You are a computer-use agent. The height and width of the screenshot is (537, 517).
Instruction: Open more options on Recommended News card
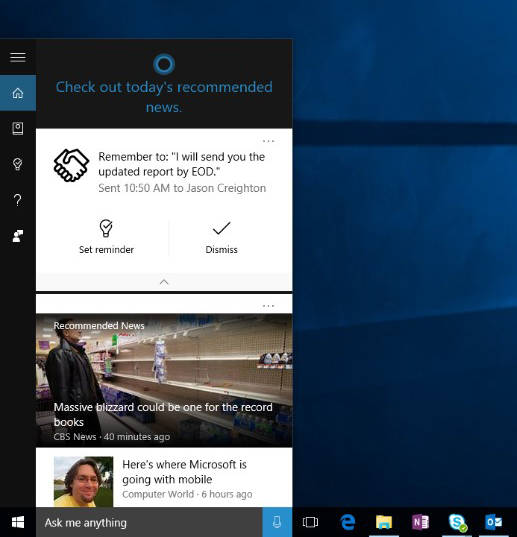click(268, 305)
